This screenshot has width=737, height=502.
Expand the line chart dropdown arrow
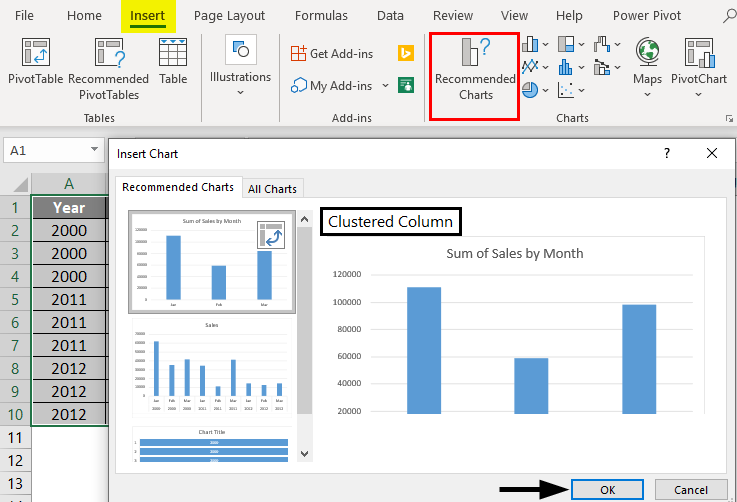(545, 67)
